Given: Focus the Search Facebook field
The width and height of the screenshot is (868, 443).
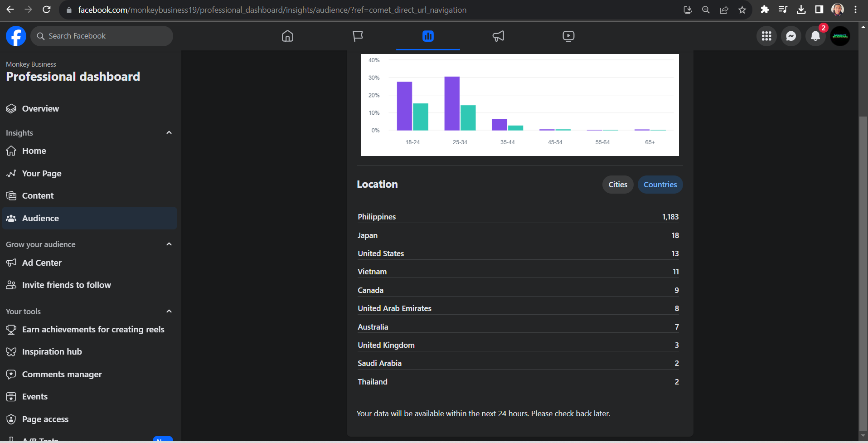Looking at the screenshot, I should point(102,36).
